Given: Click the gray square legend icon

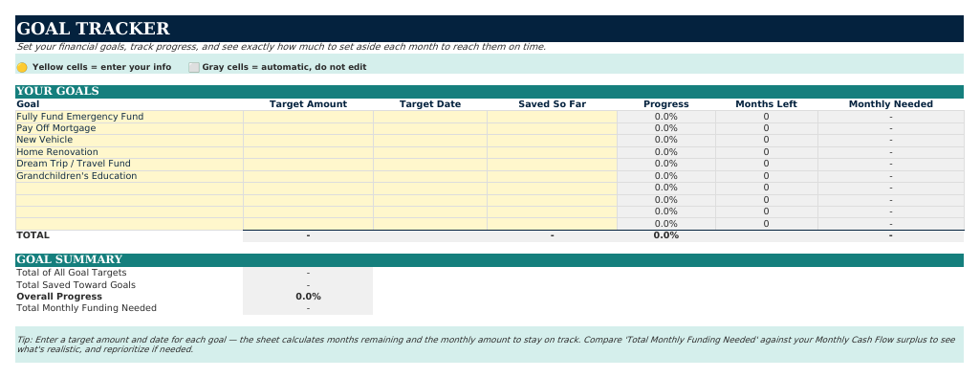Looking at the screenshot, I should [194, 67].
